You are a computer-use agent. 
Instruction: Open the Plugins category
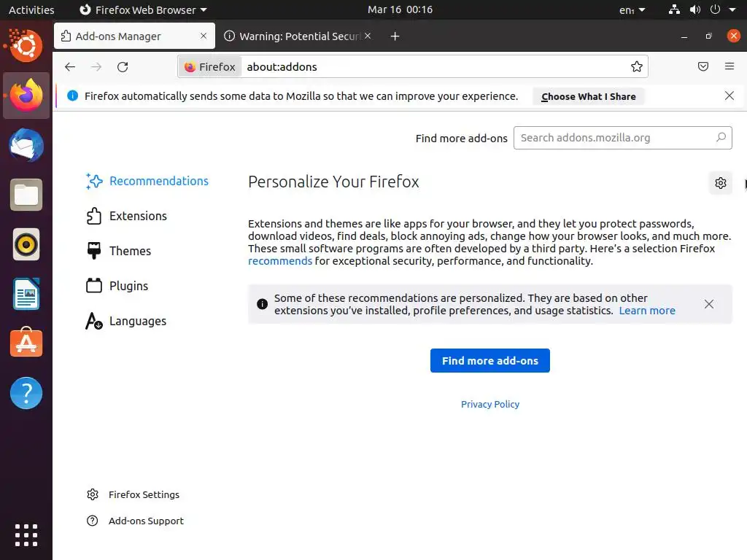click(117, 286)
